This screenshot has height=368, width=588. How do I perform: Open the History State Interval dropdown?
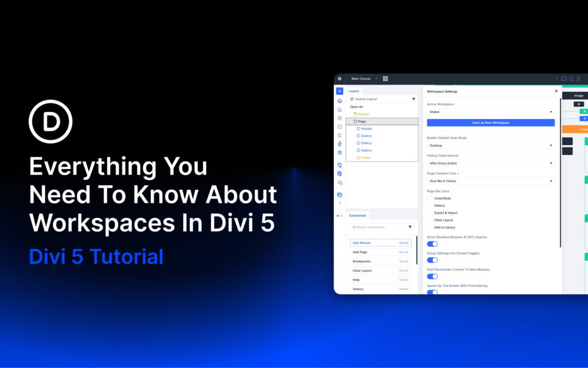(491, 164)
